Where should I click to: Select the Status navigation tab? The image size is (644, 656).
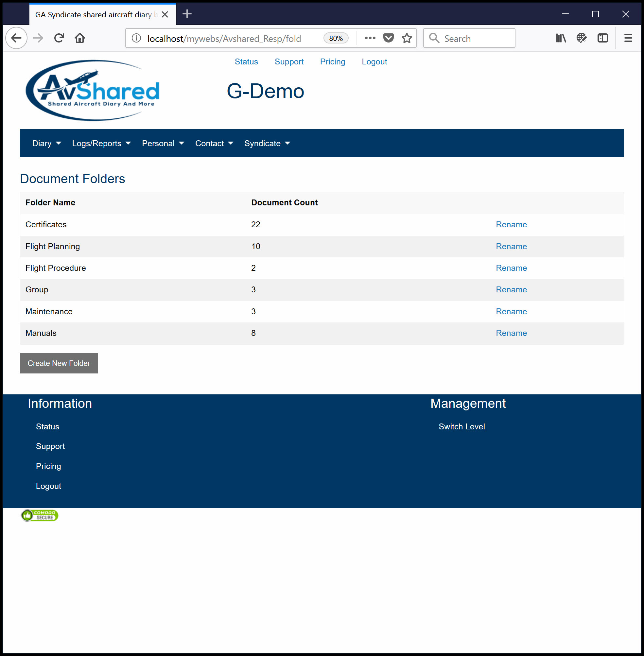[x=246, y=61]
